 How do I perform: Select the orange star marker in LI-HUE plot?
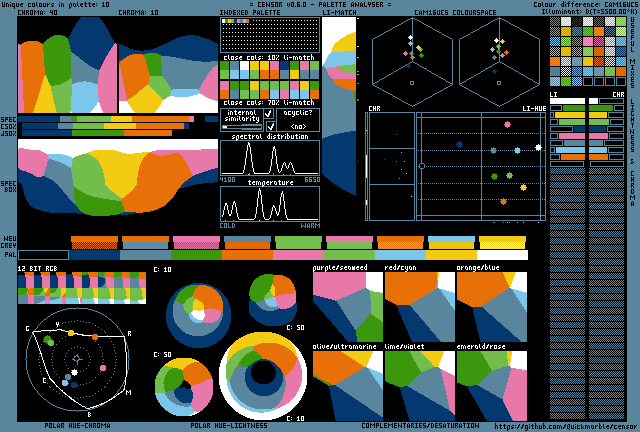point(503,201)
